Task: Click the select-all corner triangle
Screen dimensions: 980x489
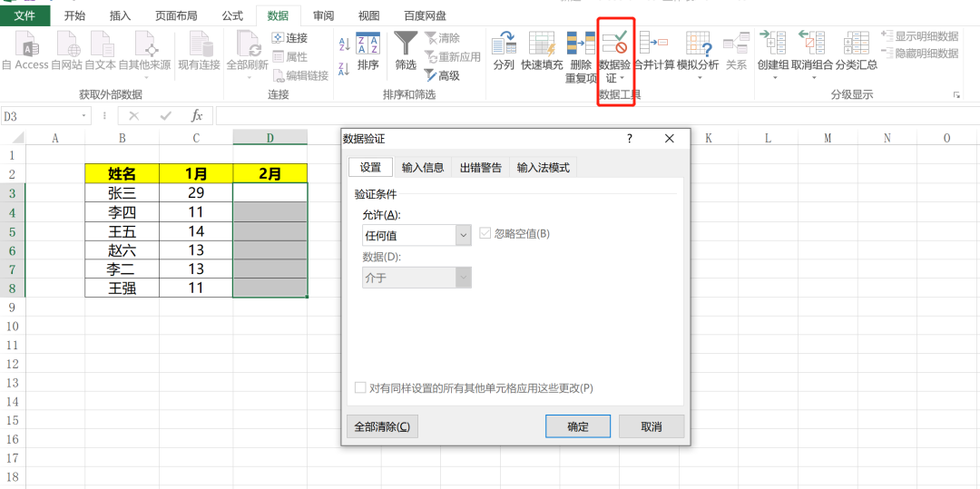Action: pos(17,137)
